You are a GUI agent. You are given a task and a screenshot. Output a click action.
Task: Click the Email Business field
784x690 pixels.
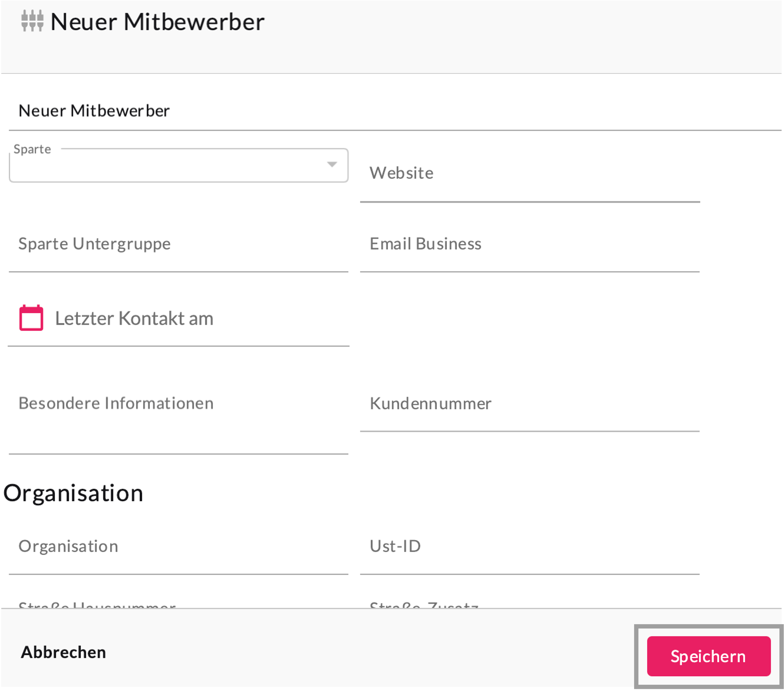[529, 244]
